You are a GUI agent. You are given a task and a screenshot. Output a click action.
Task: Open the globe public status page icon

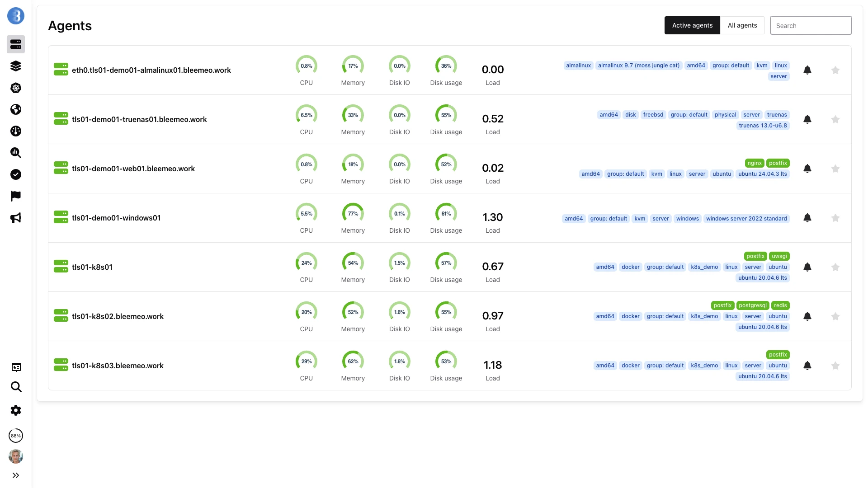(16, 109)
